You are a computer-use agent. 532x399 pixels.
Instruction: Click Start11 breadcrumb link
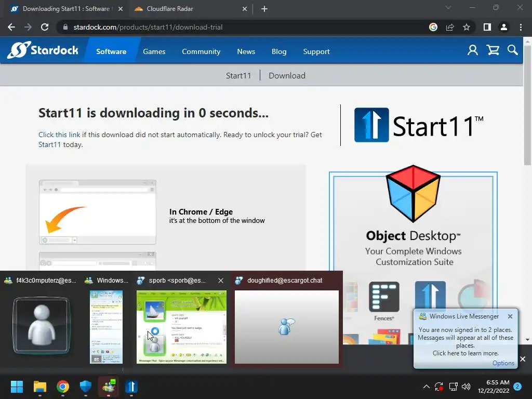[x=238, y=75]
